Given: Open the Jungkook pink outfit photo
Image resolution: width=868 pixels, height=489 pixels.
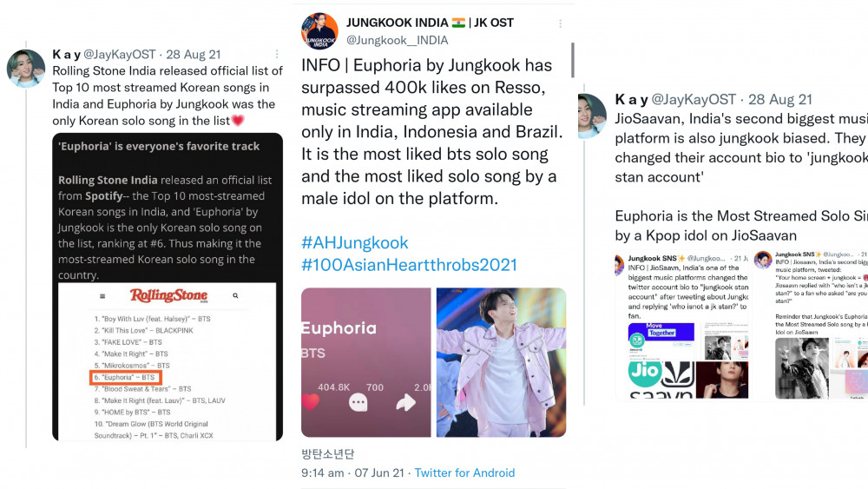Looking at the screenshot, I should click(x=501, y=362).
